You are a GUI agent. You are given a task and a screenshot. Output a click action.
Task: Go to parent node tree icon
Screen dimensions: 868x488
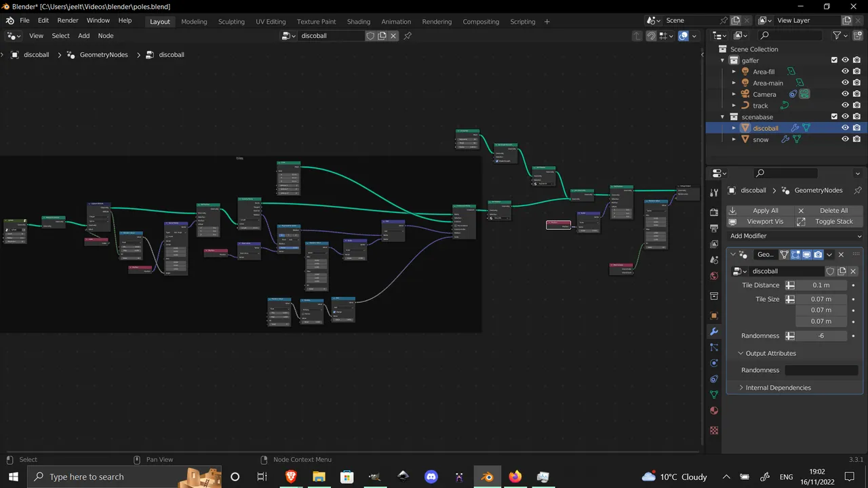click(x=636, y=36)
